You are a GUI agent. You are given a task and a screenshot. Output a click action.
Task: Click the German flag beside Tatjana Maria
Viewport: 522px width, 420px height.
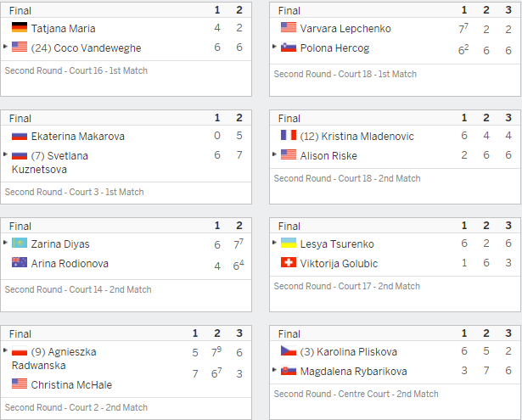(x=20, y=27)
